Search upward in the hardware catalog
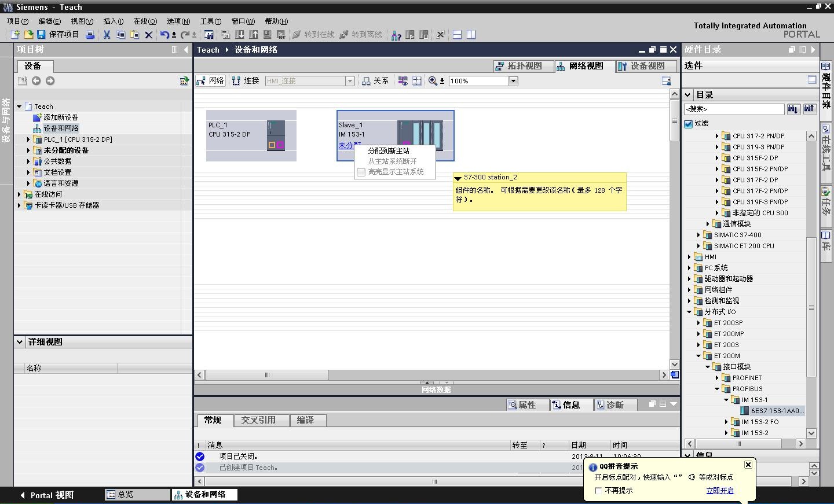The width and height of the screenshot is (834, 504). [x=809, y=109]
